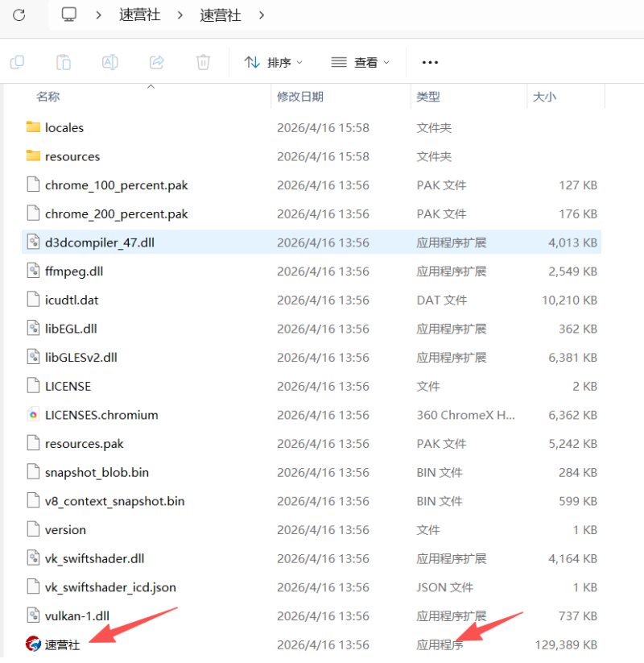Expand the breadcrumb chevron after last 速营社

262,15
